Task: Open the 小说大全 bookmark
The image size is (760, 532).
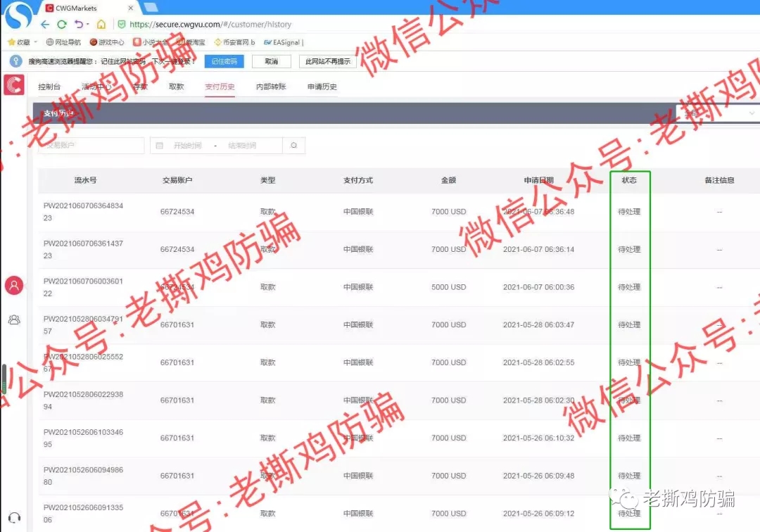Action: (151, 42)
